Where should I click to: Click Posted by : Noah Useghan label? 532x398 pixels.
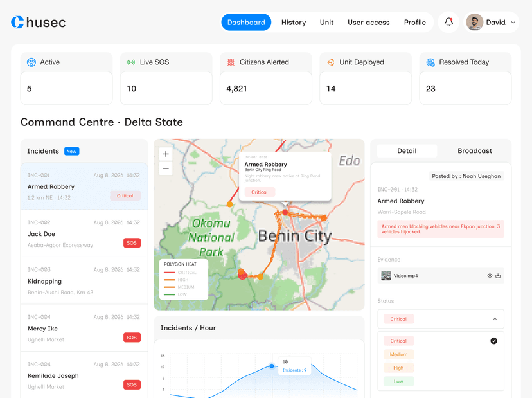pos(466,176)
